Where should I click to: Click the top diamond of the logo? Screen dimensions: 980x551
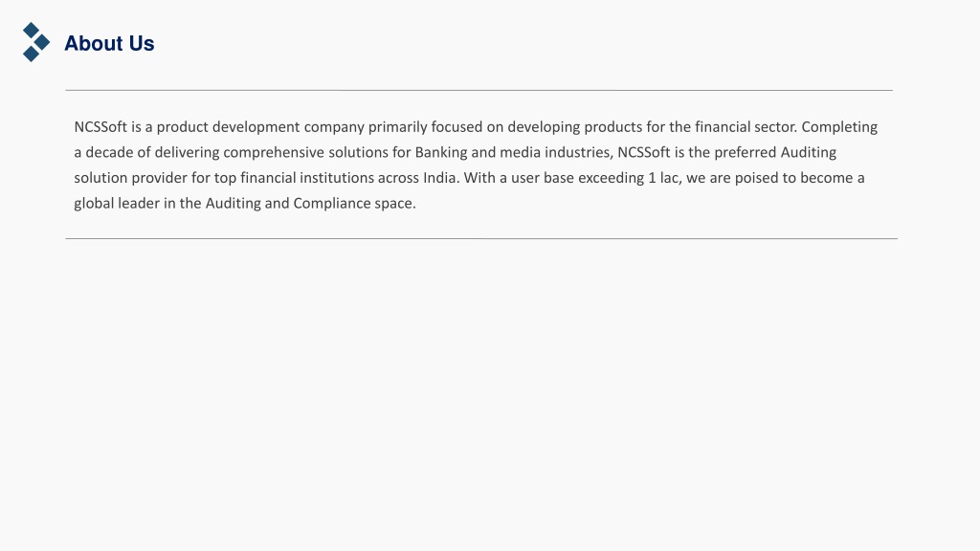pos(31,30)
